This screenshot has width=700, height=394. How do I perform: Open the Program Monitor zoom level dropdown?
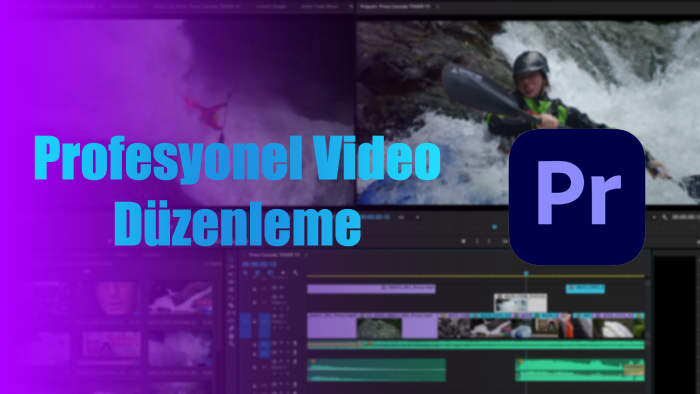[408, 217]
